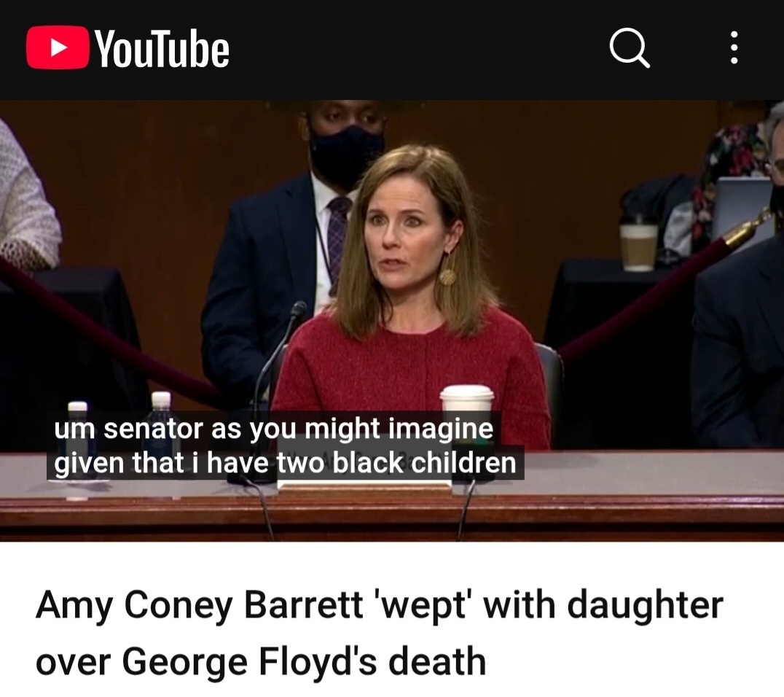Click the caption line "um senator as you might imagine"
This screenshot has width=784, height=697.
tap(273, 429)
